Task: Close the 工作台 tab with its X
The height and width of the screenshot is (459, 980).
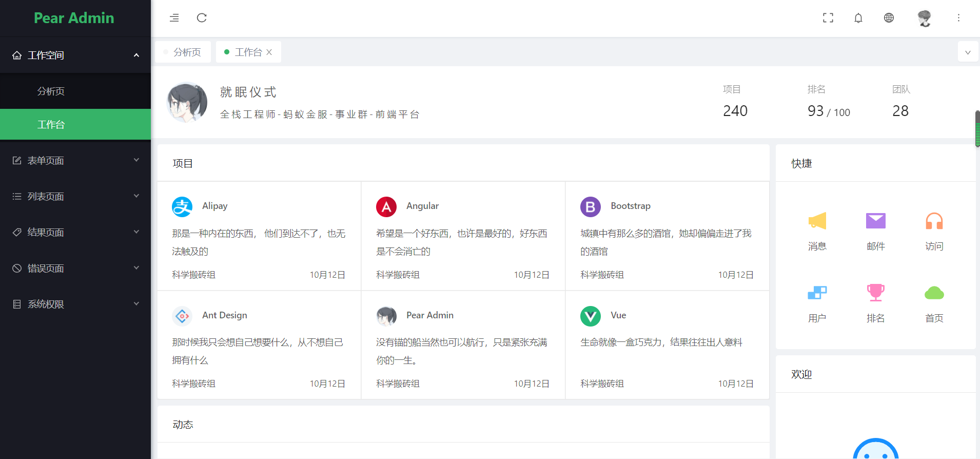Action: (269, 52)
